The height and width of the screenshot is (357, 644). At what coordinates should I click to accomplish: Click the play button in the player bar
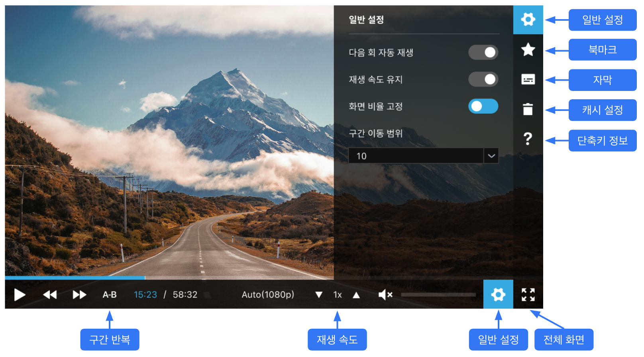pyautogui.click(x=20, y=295)
